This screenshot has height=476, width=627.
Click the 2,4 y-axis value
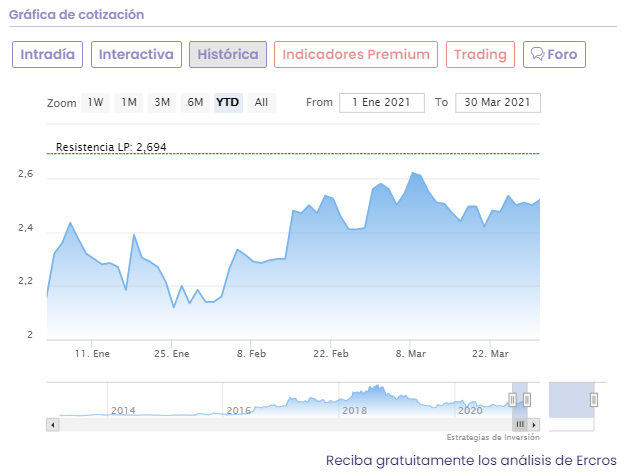[x=26, y=228]
